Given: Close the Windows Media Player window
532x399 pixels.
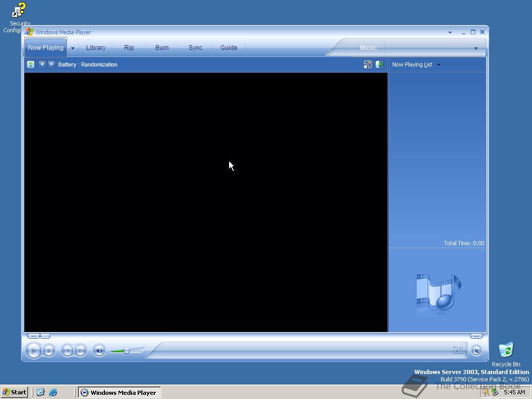Looking at the screenshot, I should click(482, 32).
